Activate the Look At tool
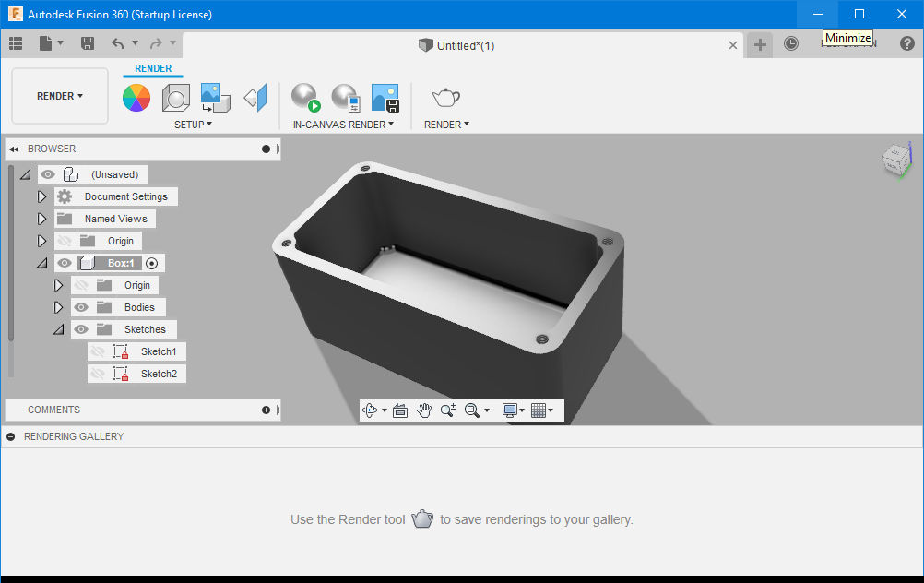 pos(400,410)
